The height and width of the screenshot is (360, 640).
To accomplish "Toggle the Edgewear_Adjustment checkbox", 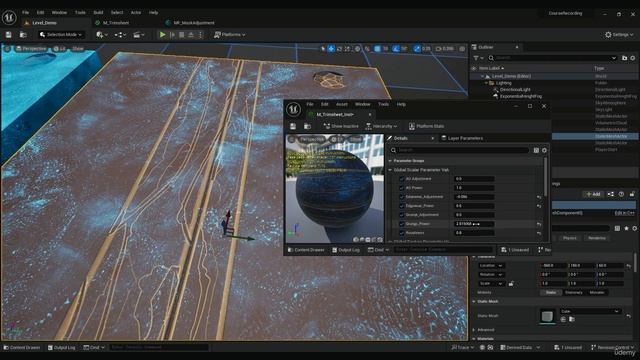I will 401,197.
